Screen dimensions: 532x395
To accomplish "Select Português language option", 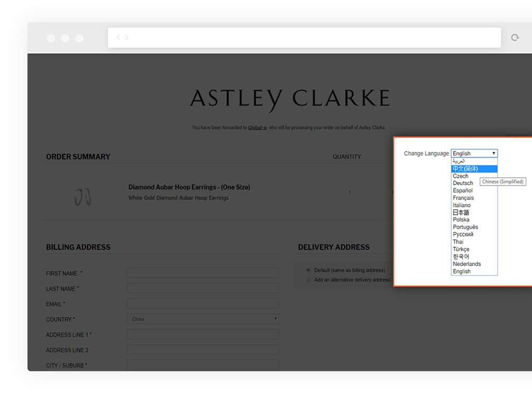I will pyautogui.click(x=474, y=227).
